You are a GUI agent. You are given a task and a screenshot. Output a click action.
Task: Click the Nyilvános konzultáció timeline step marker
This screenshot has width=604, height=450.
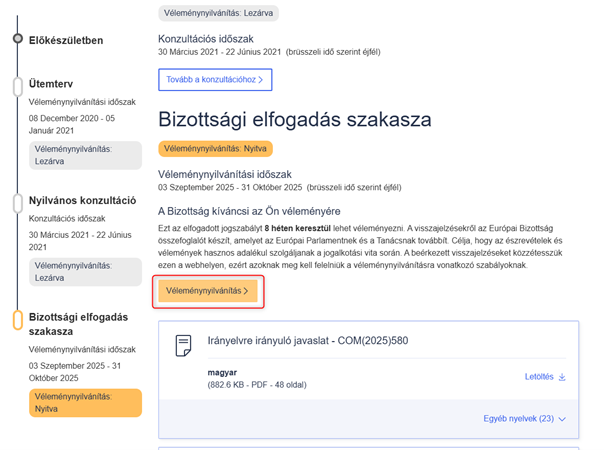(17, 203)
